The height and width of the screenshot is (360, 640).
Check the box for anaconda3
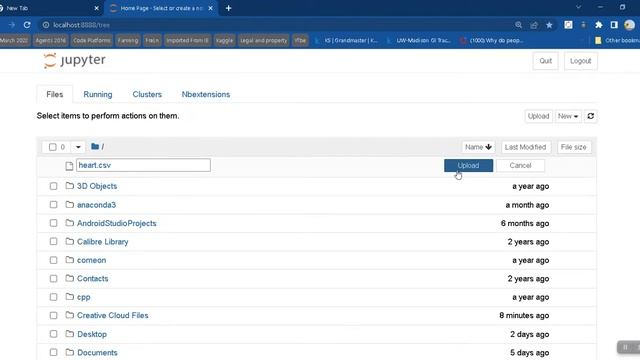53,204
